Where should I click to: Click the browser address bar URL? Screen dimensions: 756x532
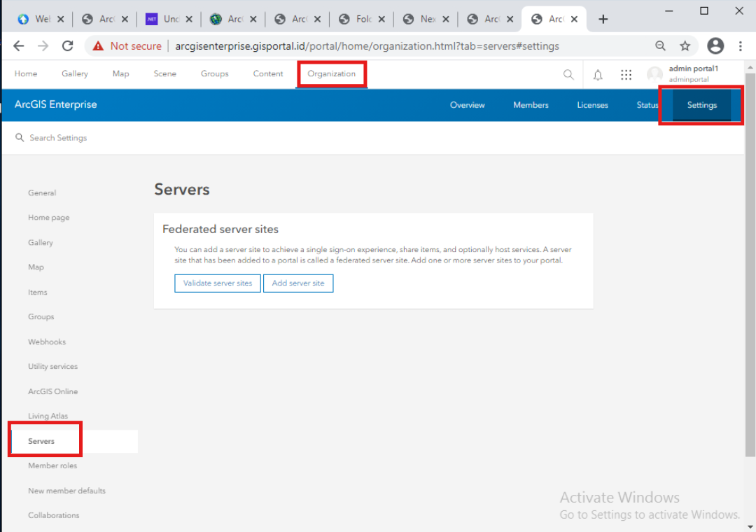tap(367, 45)
